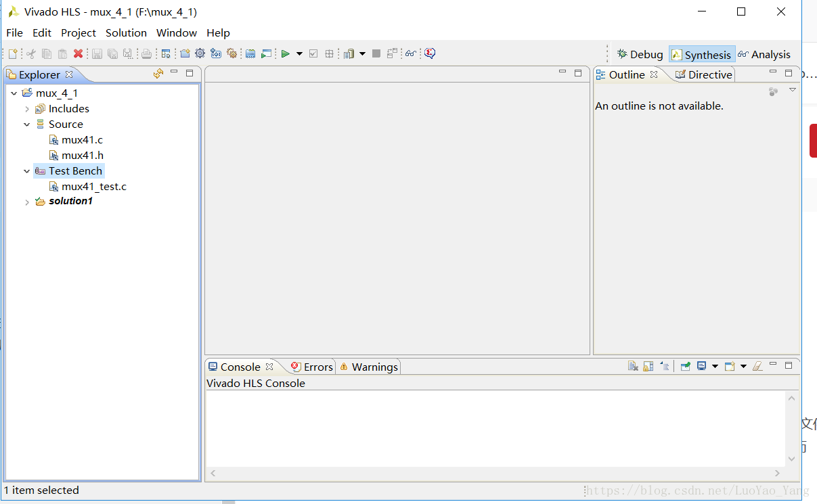Click the green C Synthesis run arrow

[x=285, y=53]
